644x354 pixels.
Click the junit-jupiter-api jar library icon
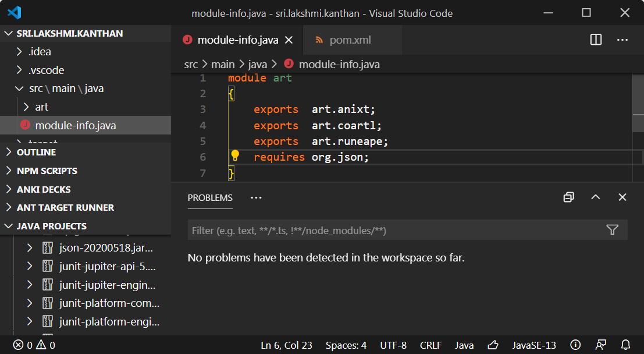point(48,266)
